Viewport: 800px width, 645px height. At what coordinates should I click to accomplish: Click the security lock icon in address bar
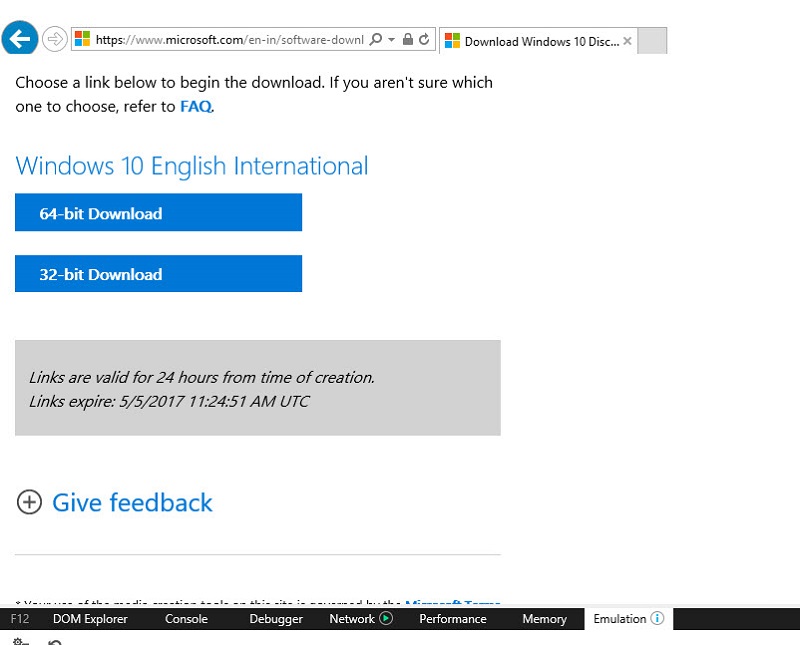point(408,39)
